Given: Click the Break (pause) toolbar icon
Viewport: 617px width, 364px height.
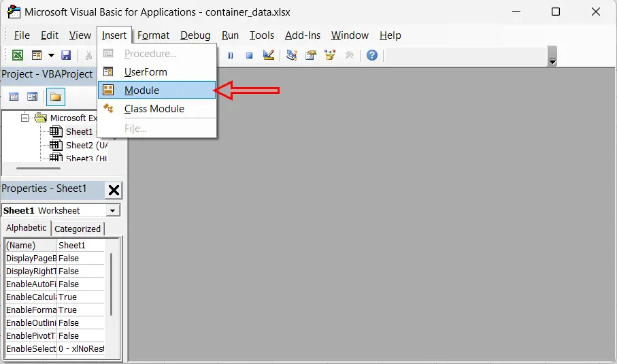Looking at the screenshot, I should pos(231,55).
